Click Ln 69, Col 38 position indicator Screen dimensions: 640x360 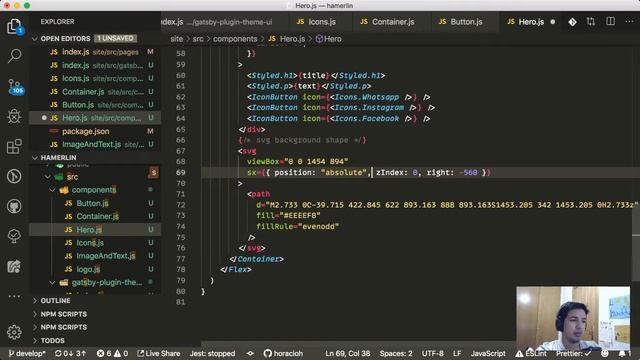(x=347, y=353)
